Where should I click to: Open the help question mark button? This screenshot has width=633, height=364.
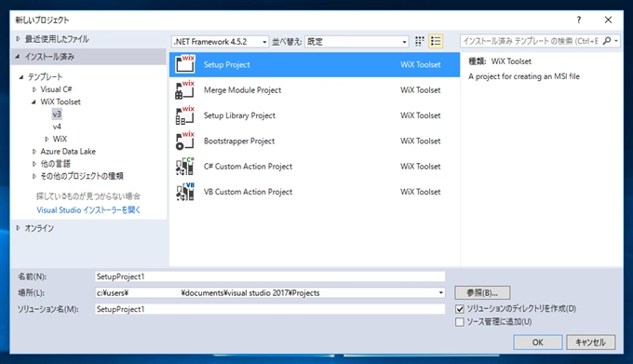(578, 20)
